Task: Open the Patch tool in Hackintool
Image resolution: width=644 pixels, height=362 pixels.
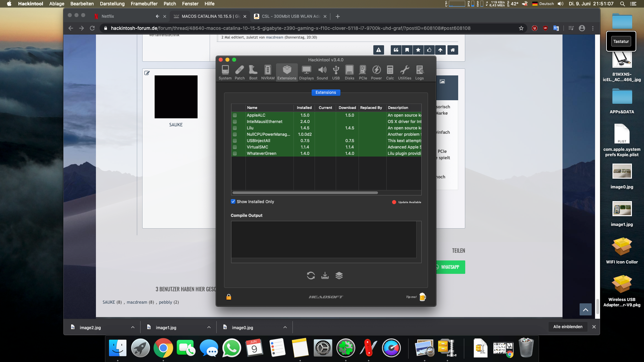Action: pyautogui.click(x=239, y=72)
